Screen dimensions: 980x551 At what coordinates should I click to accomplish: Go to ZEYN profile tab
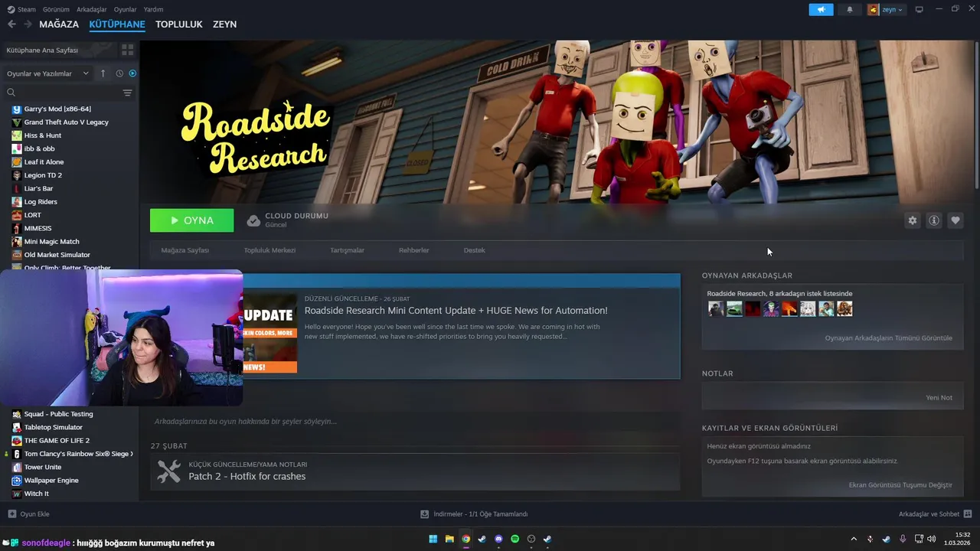(x=224, y=24)
